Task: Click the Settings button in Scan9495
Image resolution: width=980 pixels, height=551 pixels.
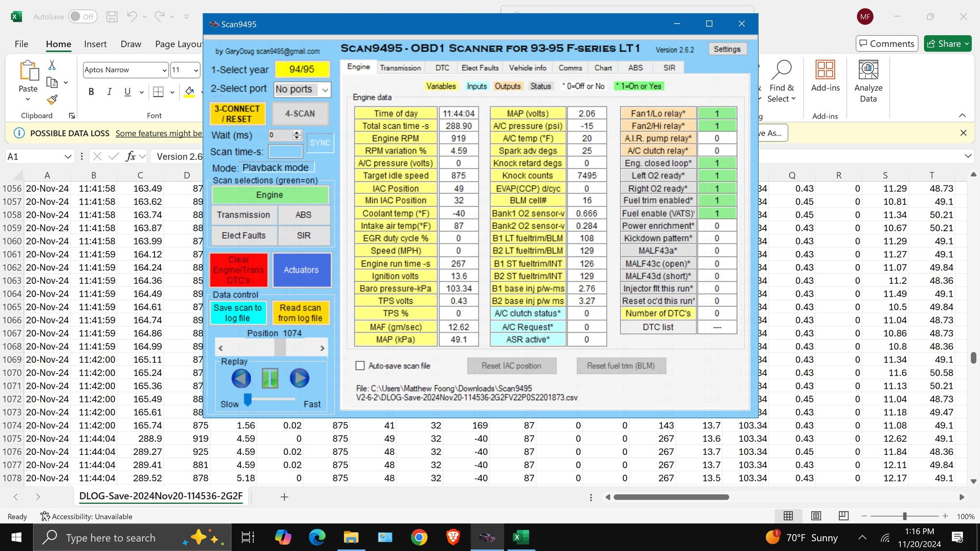Action: (727, 49)
